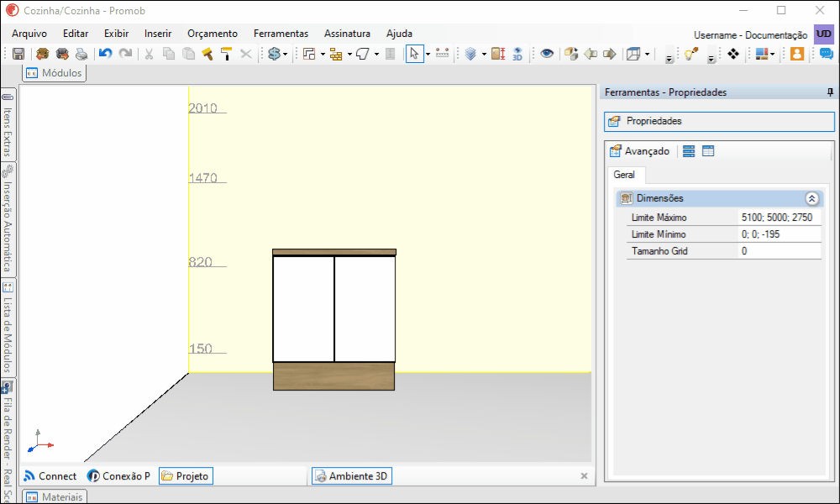The width and height of the screenshot is (840, 504).
Task: Edit the Tamanho Grid value field
Action: [780, 250]
